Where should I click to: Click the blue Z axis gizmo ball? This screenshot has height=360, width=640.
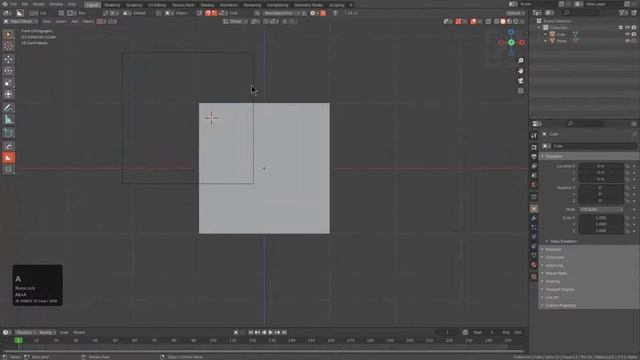tap(511, 32)
